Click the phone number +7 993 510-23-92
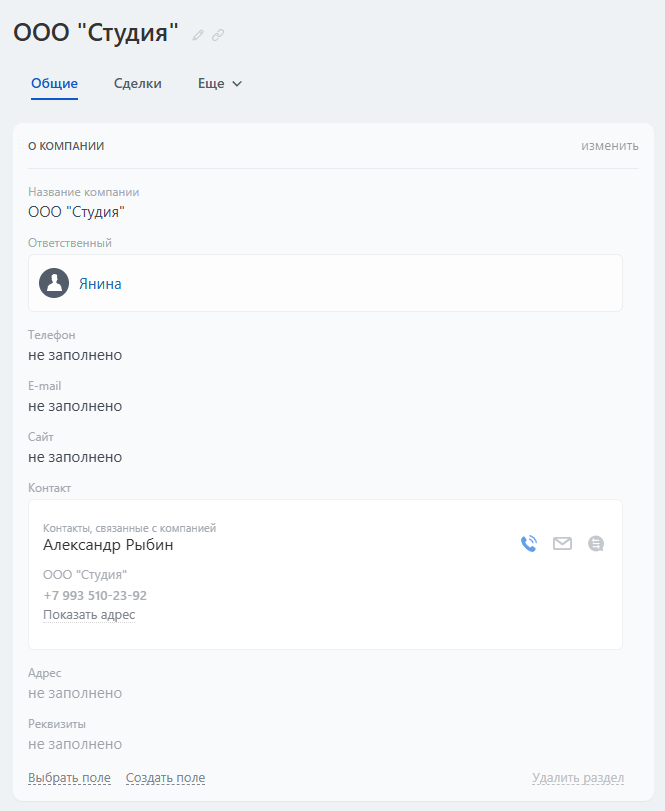 click(95, 595)
